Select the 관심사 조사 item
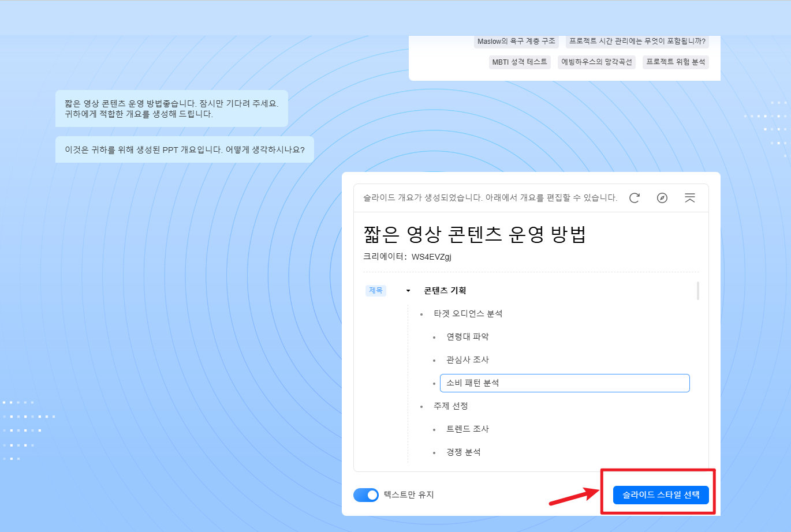The height and width of the screenshot is (532, 791). point(468,360)
